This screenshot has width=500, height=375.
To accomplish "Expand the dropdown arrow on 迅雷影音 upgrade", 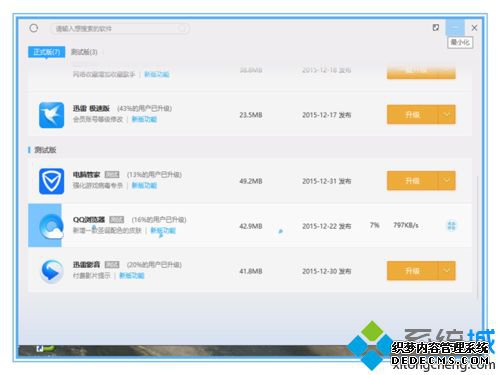I will (x=447, y=271).
